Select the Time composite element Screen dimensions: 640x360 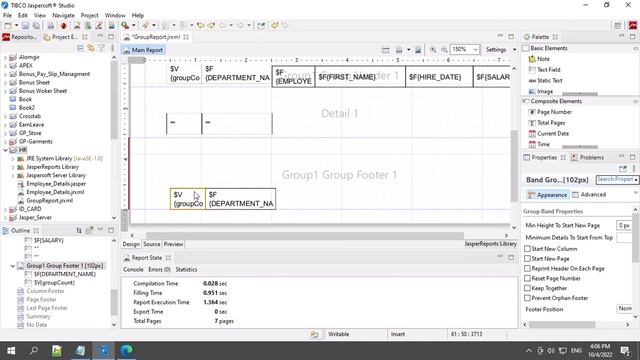(x=539, y=144)
